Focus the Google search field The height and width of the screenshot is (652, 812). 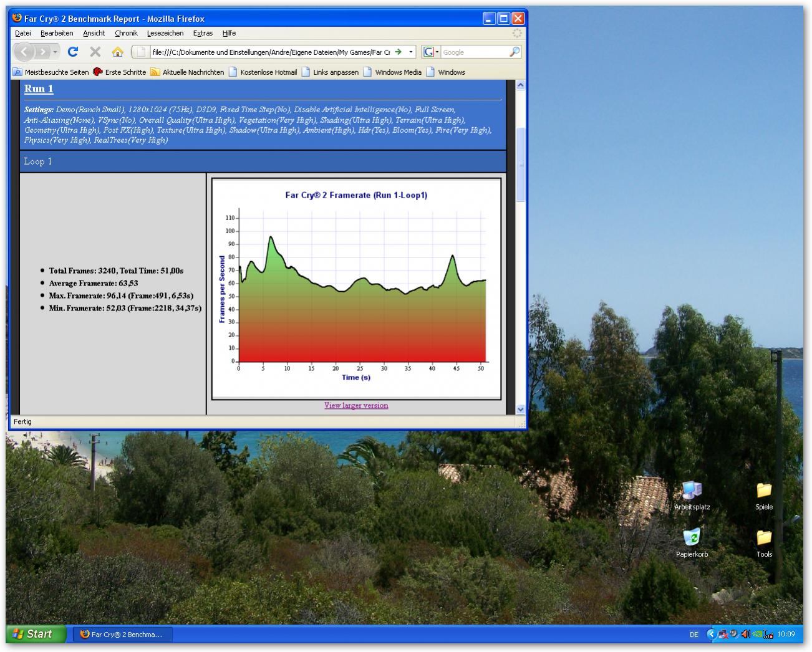click(475, 52)
